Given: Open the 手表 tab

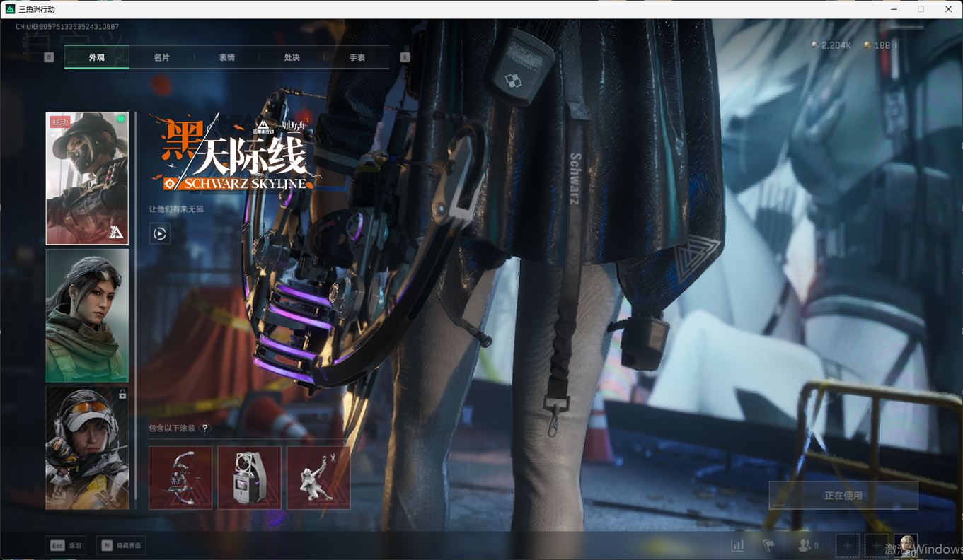Looking at the screenshot, I should coord(357,57).
